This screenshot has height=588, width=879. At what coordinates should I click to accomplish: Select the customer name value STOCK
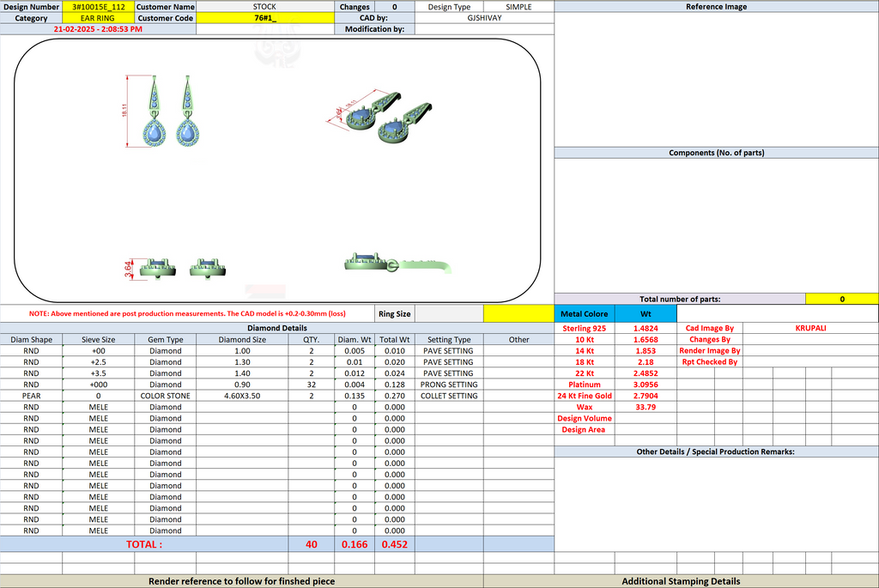tap(264, 7)
